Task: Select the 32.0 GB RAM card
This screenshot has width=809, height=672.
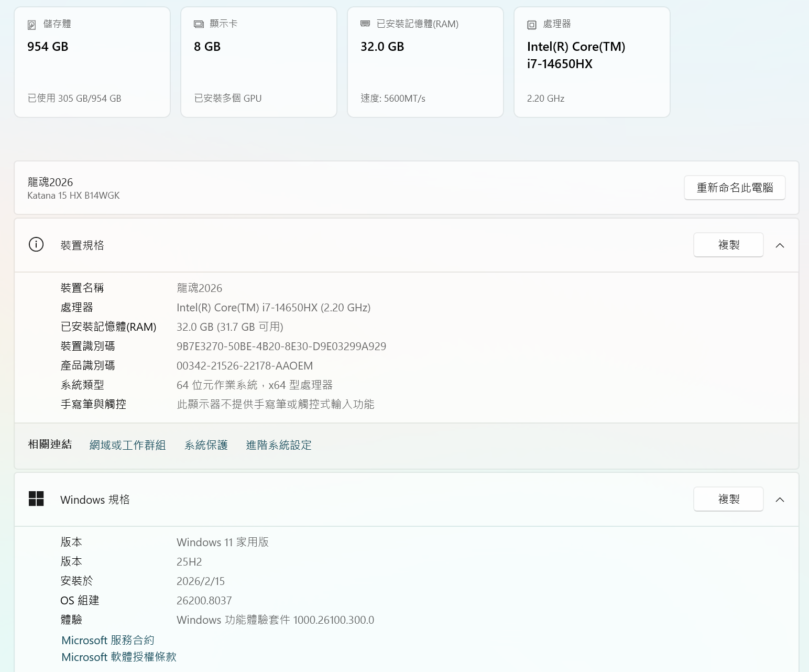Action: [425, 63]
